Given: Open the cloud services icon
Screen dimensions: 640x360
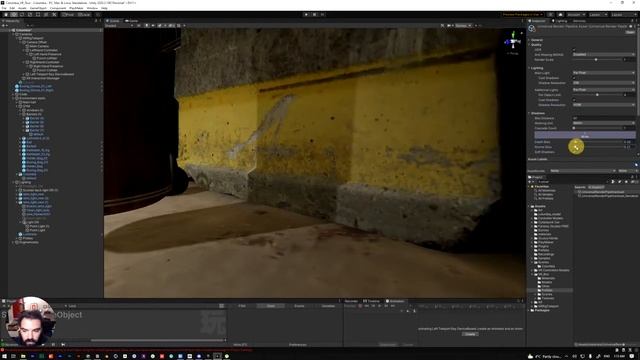Looking at the screenshot, I should click(x=560, y=15).
